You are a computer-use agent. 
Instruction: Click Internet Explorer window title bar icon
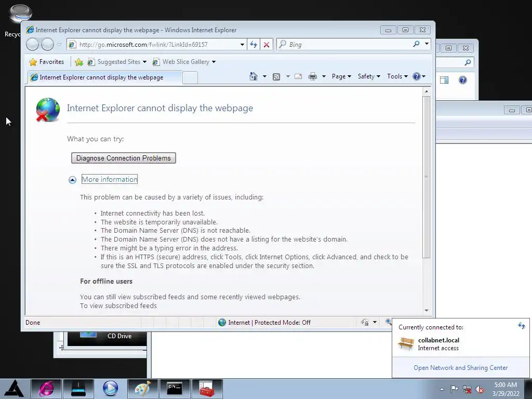tap(30, 30)
